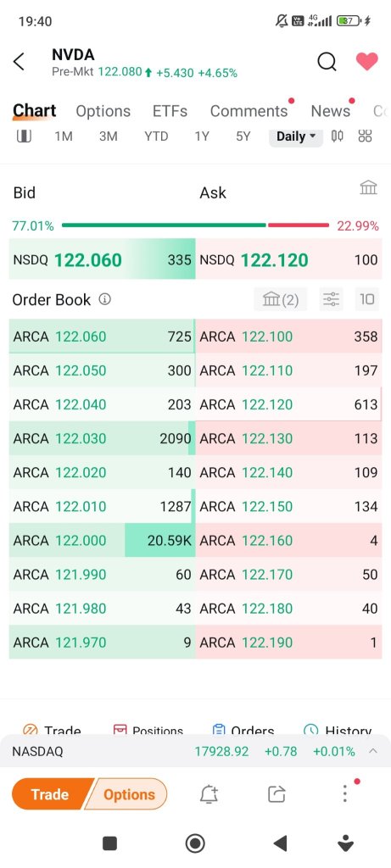Tap the bank icon beside Ask

coord(368,187)
